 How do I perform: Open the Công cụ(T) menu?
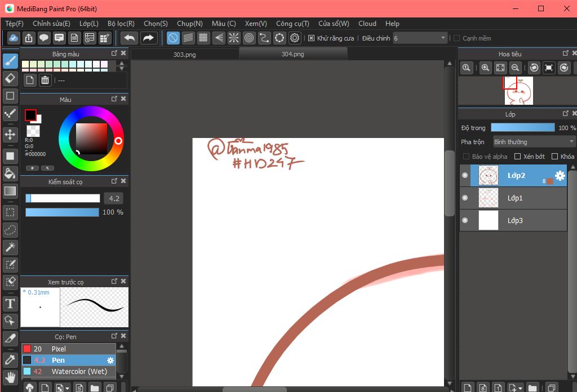click(x=292, y=24)
